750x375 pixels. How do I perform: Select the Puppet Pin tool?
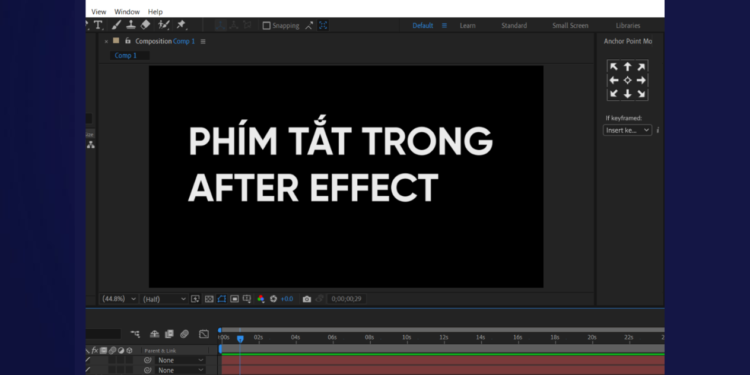pyautogui.click(x=181, y=25)
